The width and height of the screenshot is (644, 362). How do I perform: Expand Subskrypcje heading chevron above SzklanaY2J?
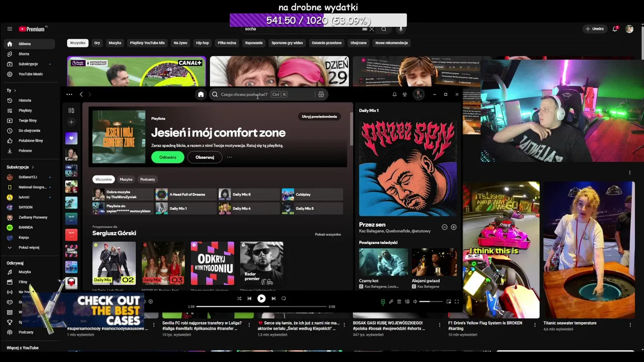pos(33,167)
